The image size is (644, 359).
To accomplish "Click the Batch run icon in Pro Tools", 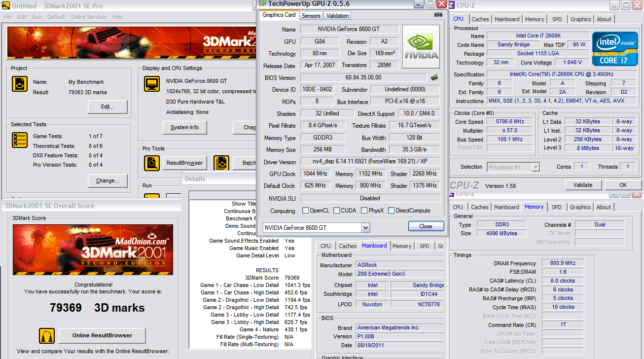I will coord(221,163).
